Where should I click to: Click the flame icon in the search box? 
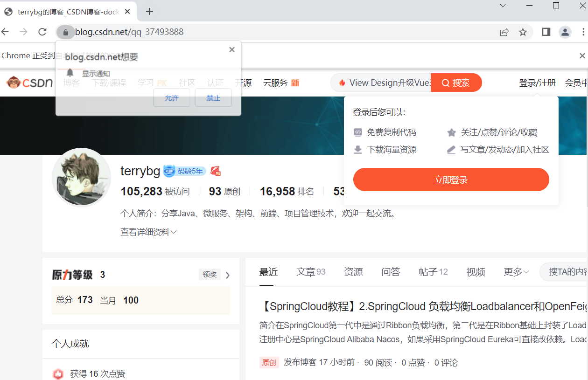coord(342,83)
